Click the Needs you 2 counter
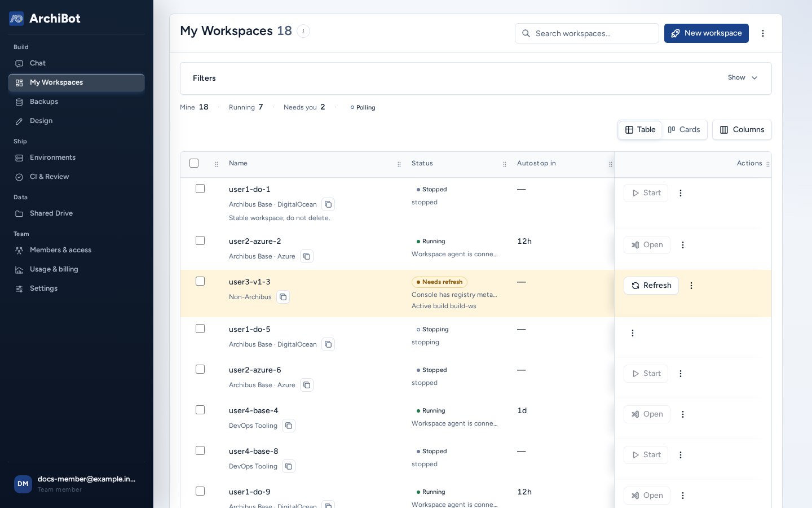 click(x=304, y=107)
